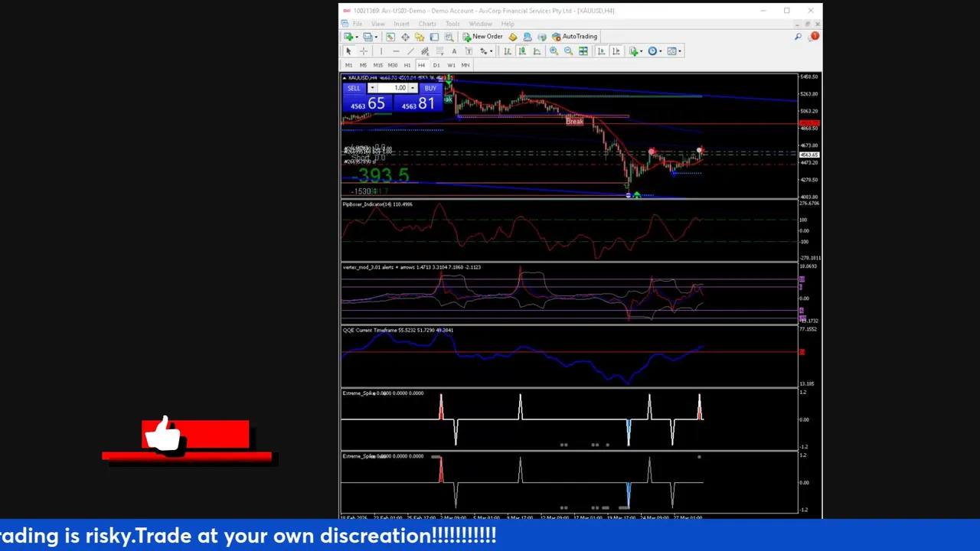Screen dimensions: 980x551
Task: Increase lot volume with up arrow
Action: tap(412, 89)
